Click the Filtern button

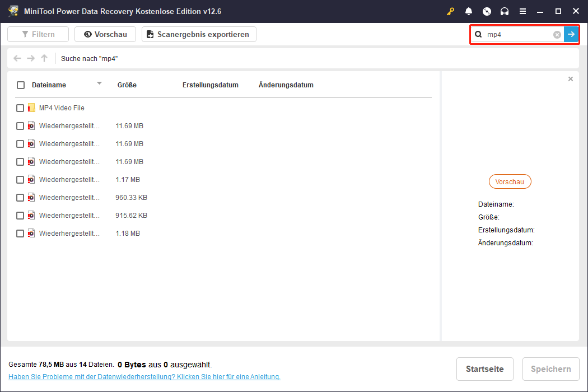click(x=38, y=34)
